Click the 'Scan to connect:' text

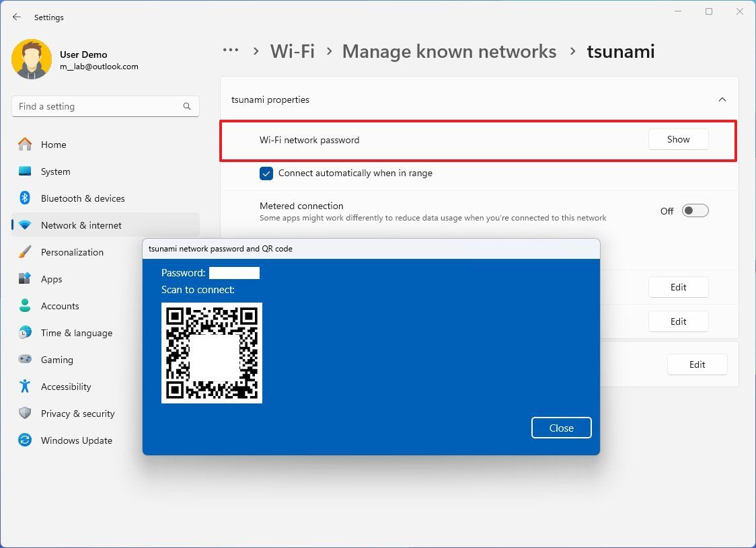(198, 290)
